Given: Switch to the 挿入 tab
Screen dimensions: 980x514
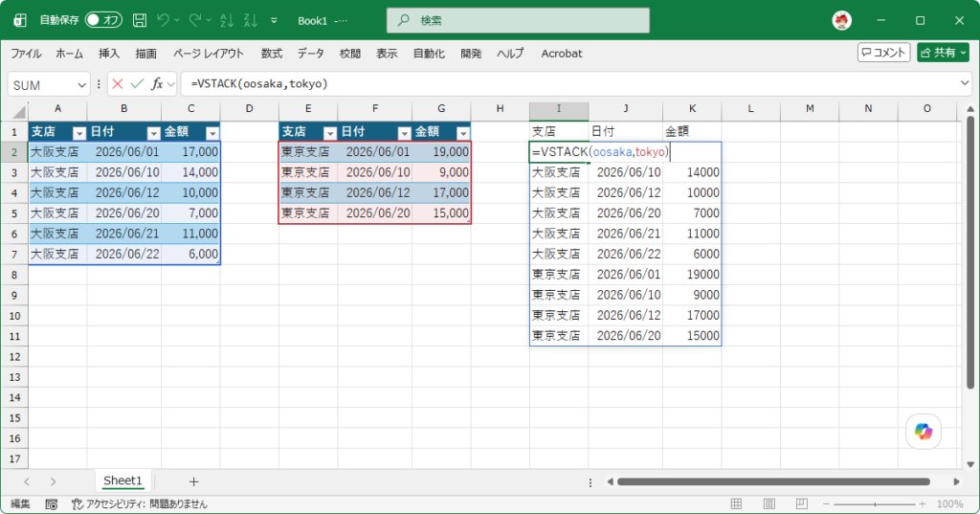Looking at the screenshot, I should 109,54.
